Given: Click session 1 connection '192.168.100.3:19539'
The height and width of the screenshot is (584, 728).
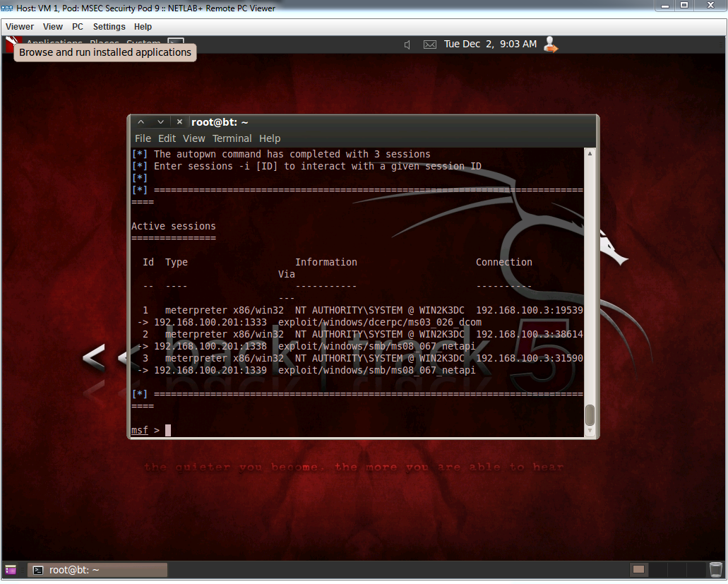Looking at the screenshot, I should point(530,310).
